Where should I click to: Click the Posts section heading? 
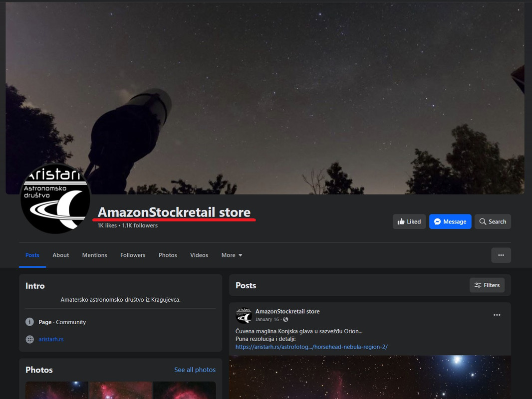pyautogui.click(x=246, y=285)
